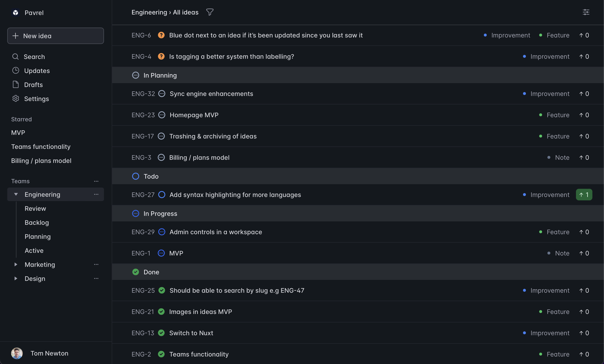Open display options sliders icon
Viewport: 604px width, 364px height.
586,12
